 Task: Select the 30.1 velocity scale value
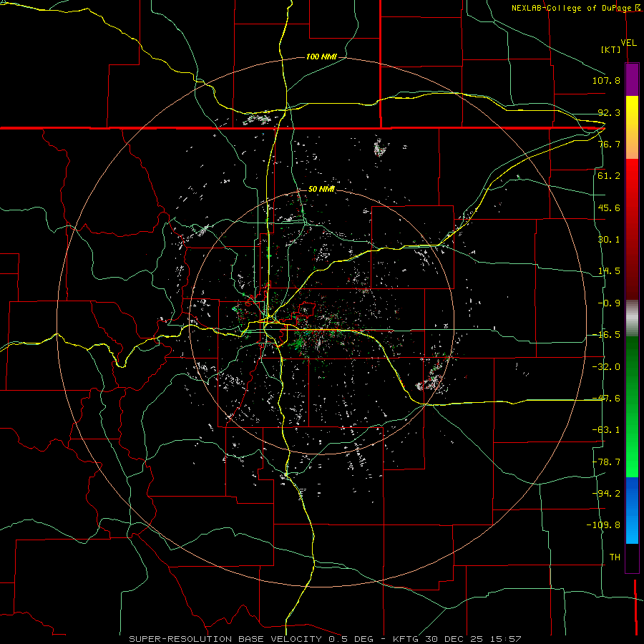(x=609, y=240)
